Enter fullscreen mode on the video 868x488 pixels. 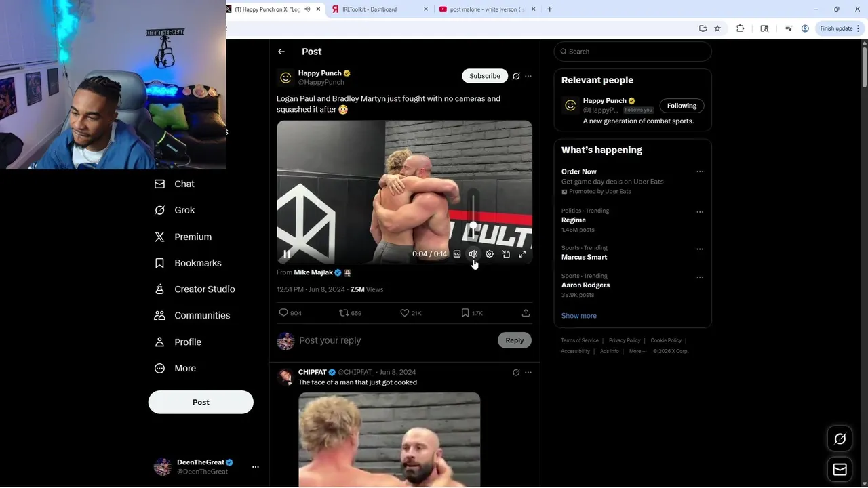[x=522, y=254]
